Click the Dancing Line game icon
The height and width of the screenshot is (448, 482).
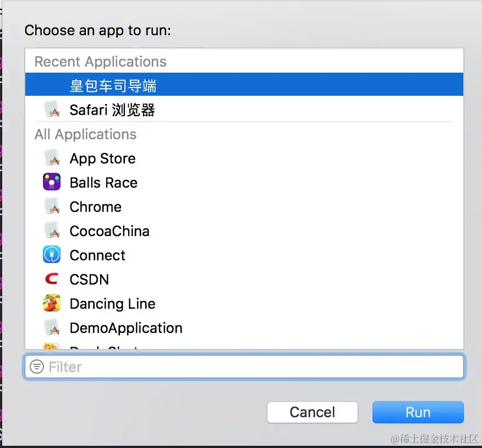tap(52, 303)
